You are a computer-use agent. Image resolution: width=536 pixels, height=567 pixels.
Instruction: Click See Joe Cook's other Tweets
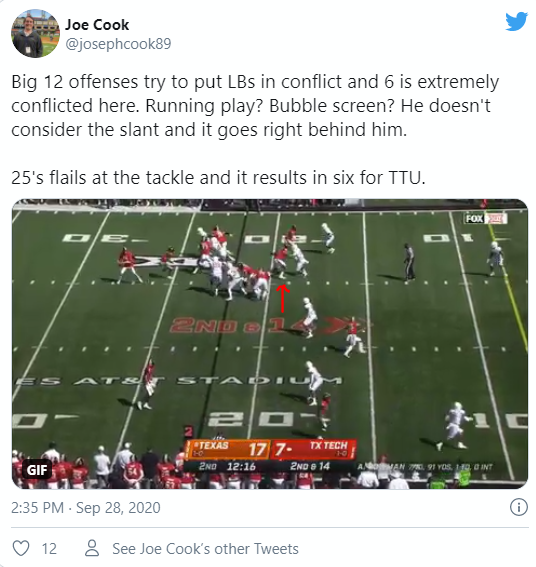[205, 549]
